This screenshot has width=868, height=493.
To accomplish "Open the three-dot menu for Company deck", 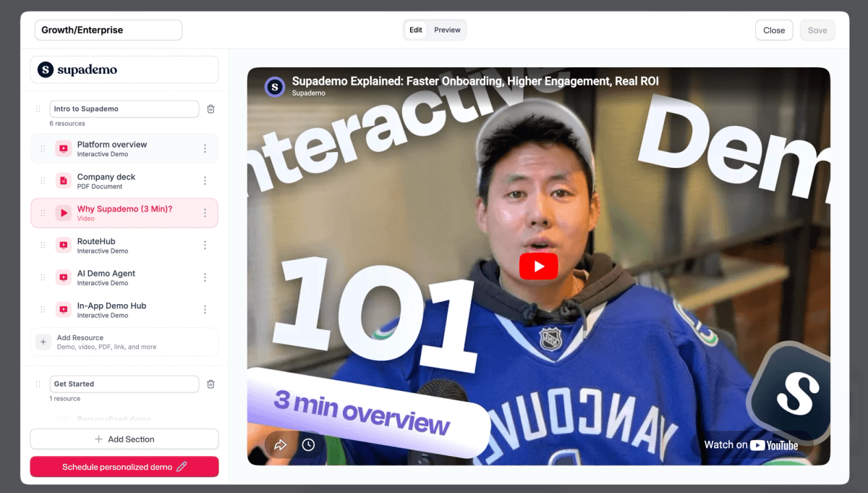I will click(x=205, y=181).
